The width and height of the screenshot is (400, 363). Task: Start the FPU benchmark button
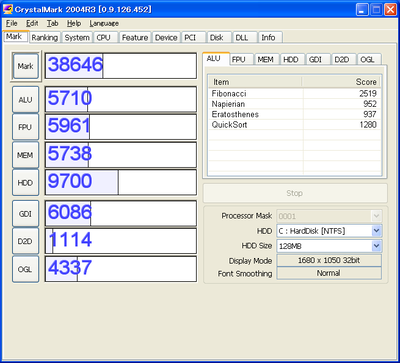point(26,127)
